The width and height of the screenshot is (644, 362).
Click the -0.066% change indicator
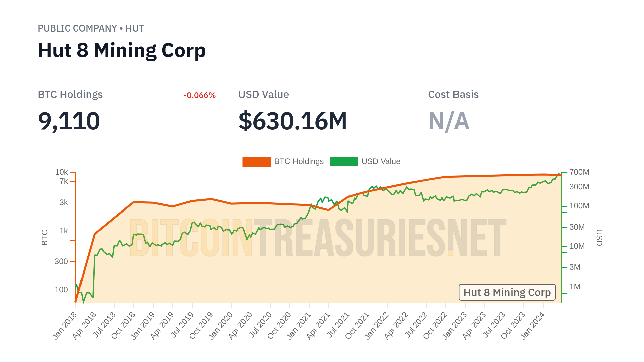(x=200, y=95)
